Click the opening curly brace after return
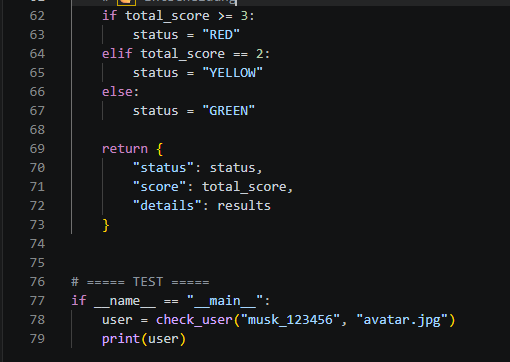The image size is (510, 362). [159, 149]
